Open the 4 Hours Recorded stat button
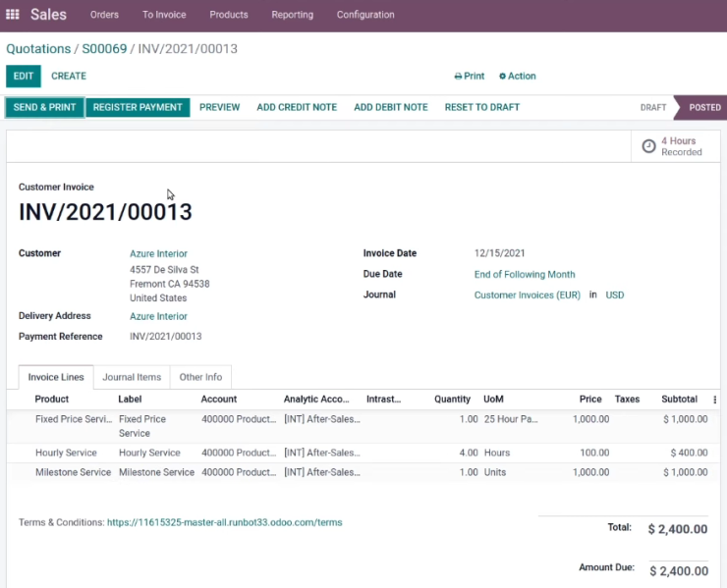 (676, 146)
